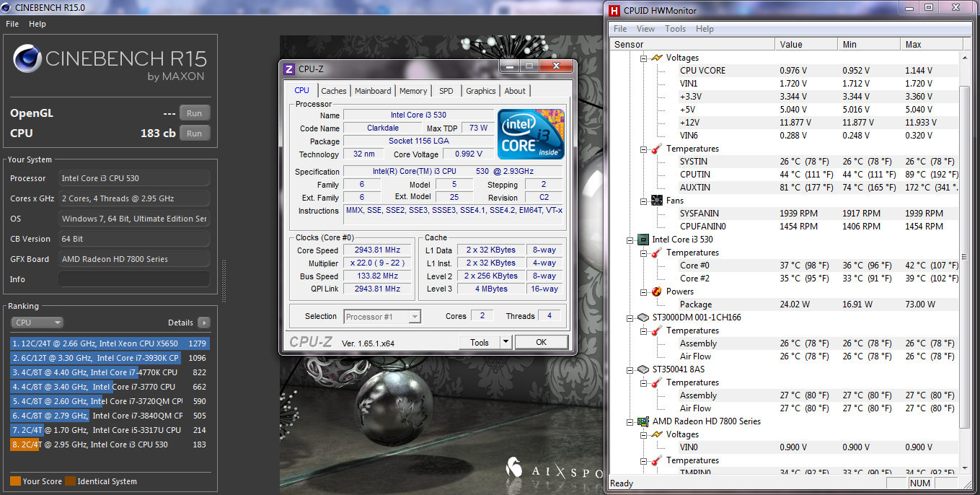The image size is (980, 495).
Task: Open the View menu in HWMonitor
Action: tap(645, 29)
